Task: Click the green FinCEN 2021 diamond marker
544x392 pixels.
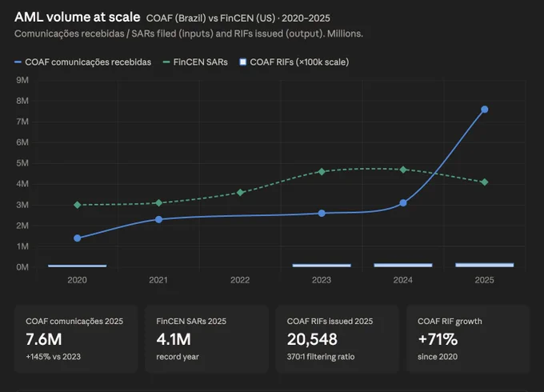Action: coord(159,203)
